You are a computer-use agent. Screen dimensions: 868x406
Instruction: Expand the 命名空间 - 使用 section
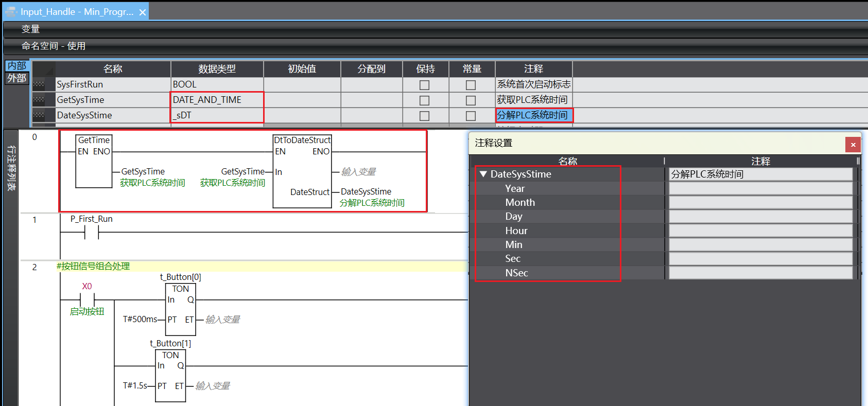tap(53, 46)
